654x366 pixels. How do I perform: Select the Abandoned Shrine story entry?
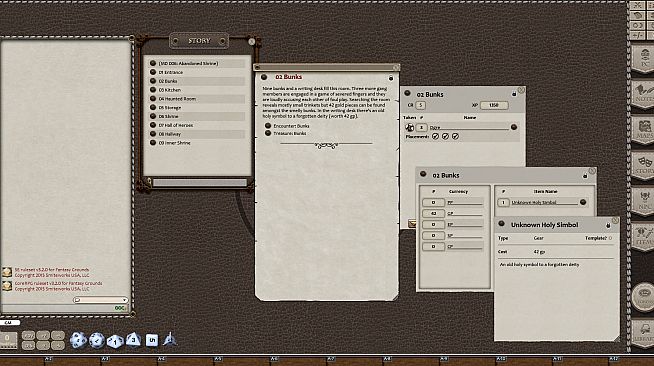click(x=188, y=64)
